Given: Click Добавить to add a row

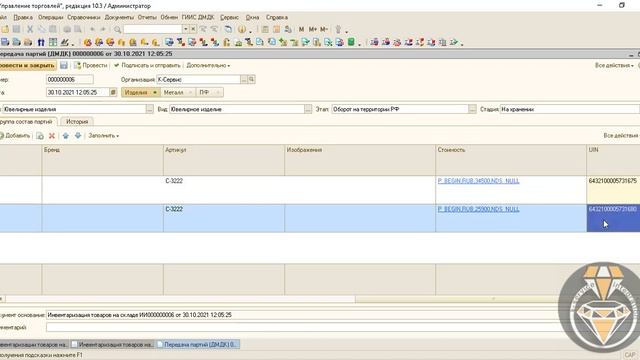Looking at the screenshot, I should [15, 136].
